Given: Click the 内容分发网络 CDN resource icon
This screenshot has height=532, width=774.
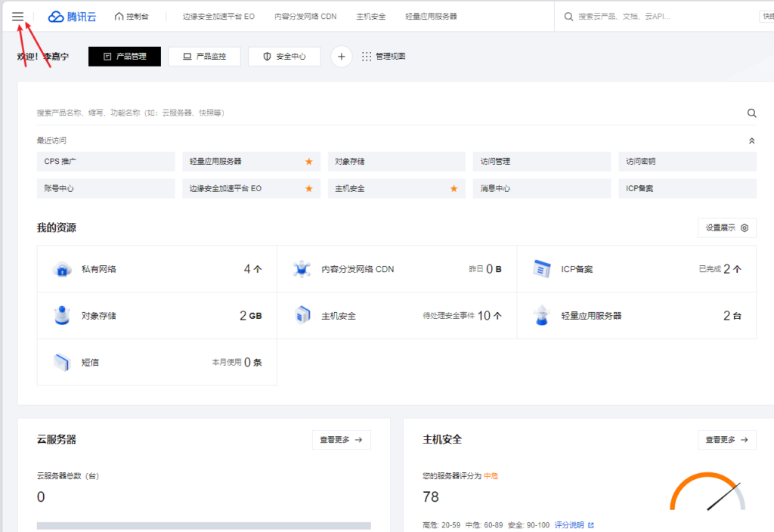Looking at the screenshot, I should [302, 269].
